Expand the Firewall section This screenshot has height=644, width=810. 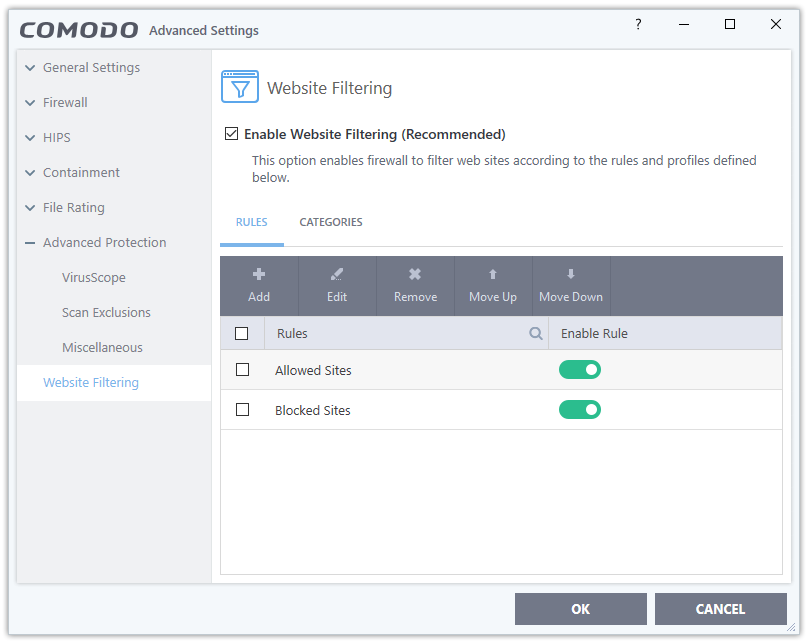pos(65,103)
